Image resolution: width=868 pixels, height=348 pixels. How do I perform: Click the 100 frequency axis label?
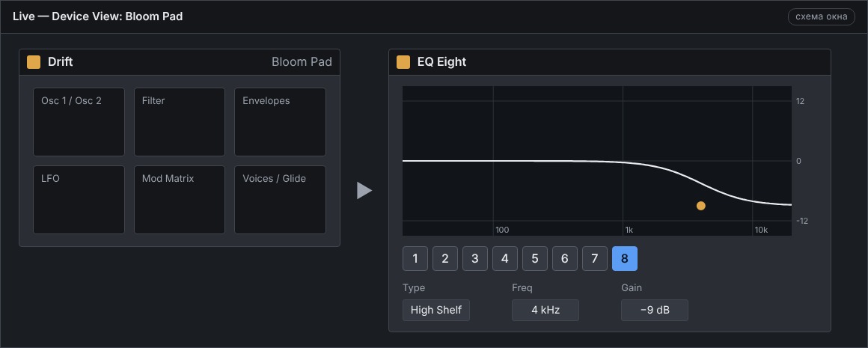point(501,230)
